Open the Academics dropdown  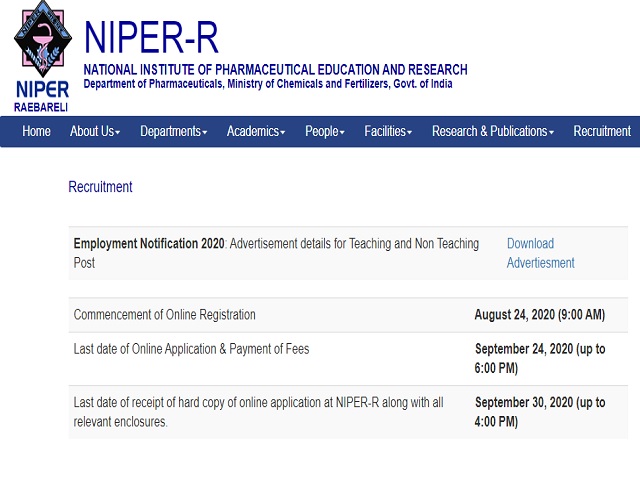point(256,131)
